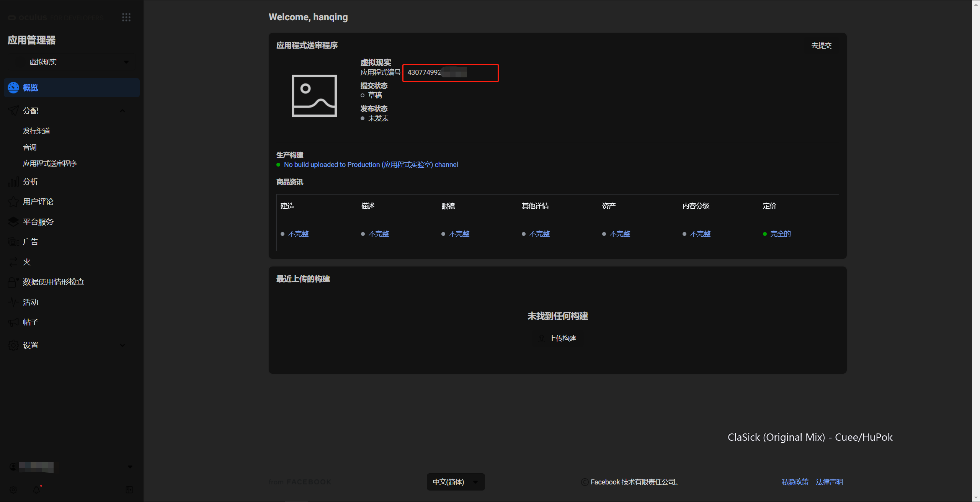Click the 概览 overview dashboard icon

13,88
